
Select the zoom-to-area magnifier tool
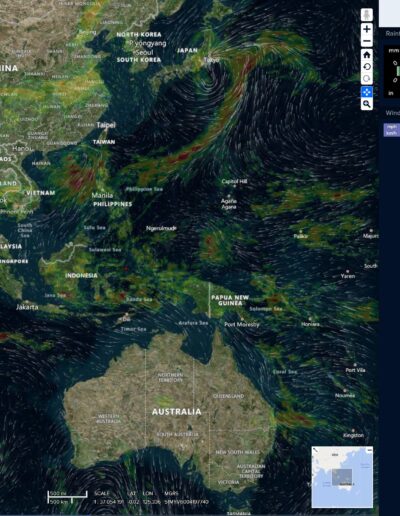point(367,104)
